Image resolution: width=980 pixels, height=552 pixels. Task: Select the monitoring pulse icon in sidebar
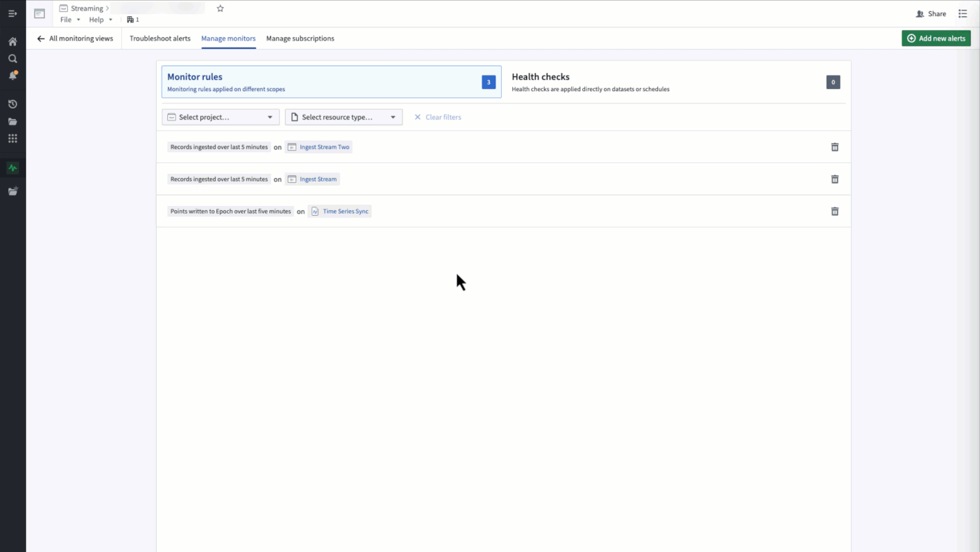(13, 168)
